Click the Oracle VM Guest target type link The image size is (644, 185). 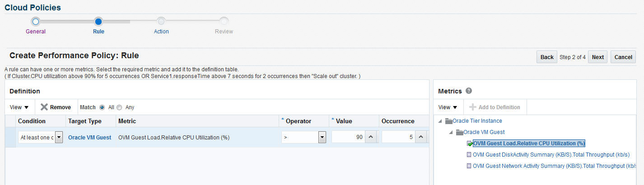click(89, 137)
